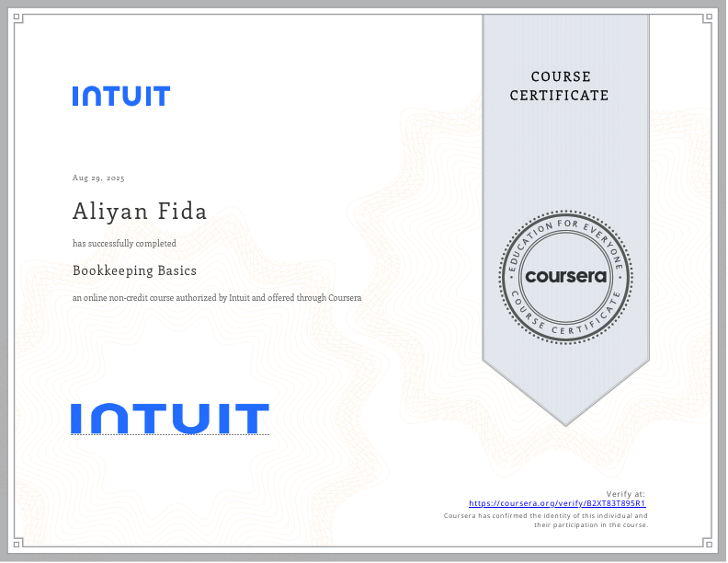Click the 'online non-credit course authorized by Intuit' line
This screenshot has width=728, height=563.
point(217,298)
